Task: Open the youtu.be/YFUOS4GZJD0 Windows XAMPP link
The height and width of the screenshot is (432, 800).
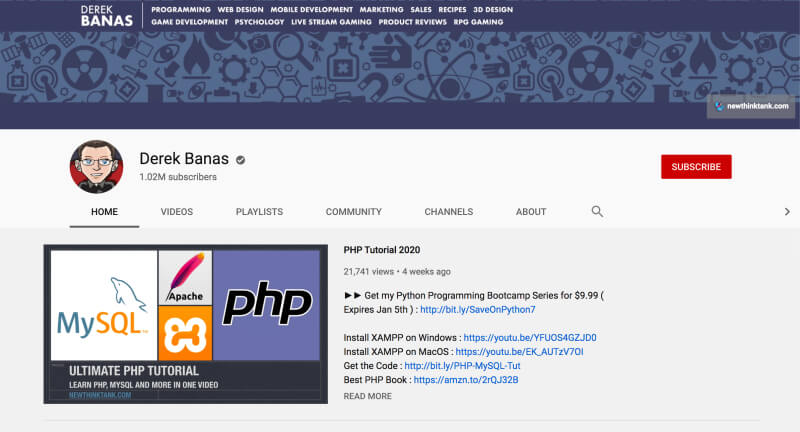Action: click(x=530, y=338)
